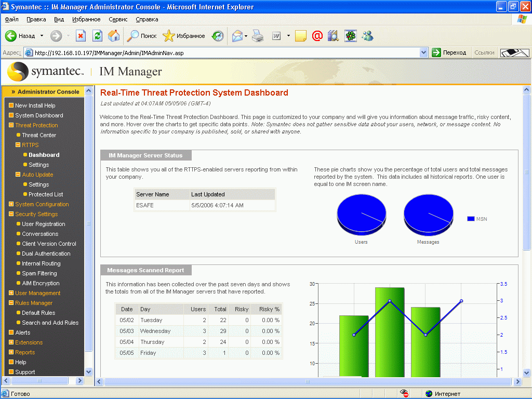
Task: Click sidebar scrollbar down arrow
Action: pyautogui.click(x=88, y=371)
